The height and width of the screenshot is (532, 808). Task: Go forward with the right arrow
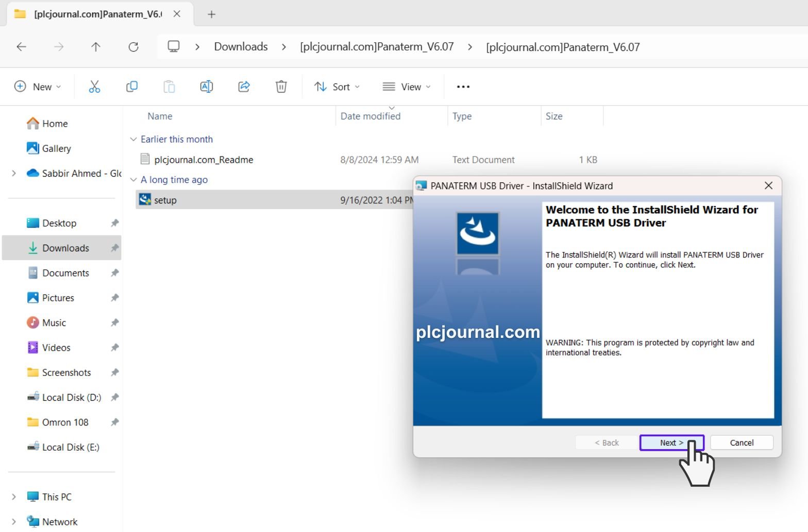pos(59,47)
